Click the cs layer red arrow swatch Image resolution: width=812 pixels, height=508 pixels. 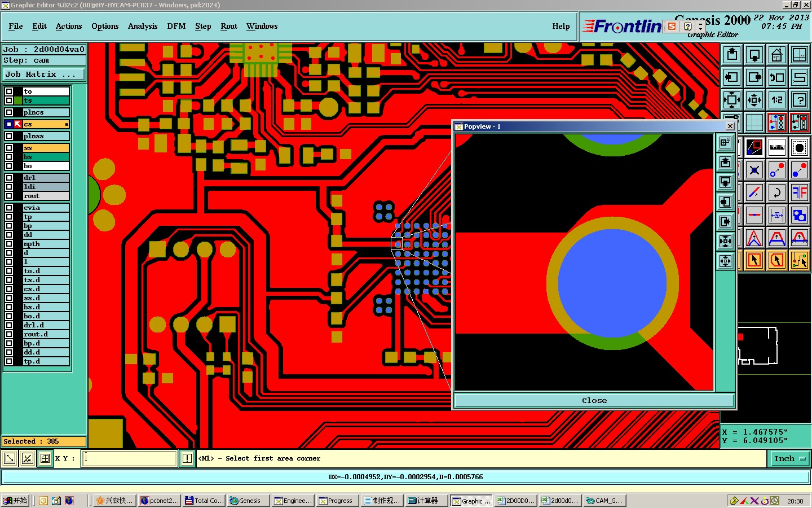point(18,124)
